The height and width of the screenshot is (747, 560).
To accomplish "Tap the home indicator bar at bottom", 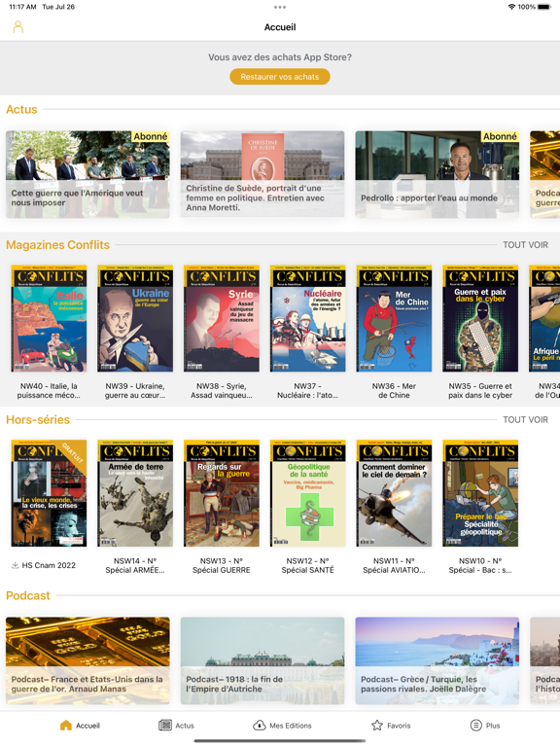I will [280, 741].
